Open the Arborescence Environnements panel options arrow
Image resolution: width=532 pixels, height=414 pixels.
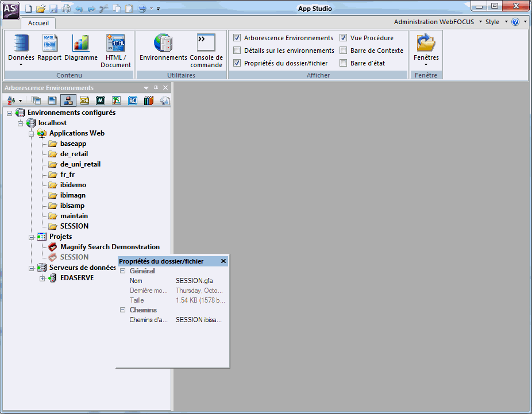[147, 88]
